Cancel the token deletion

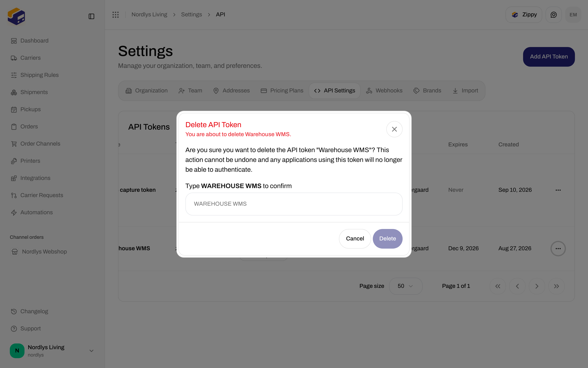pyautogui.click(x=355, y=239)
